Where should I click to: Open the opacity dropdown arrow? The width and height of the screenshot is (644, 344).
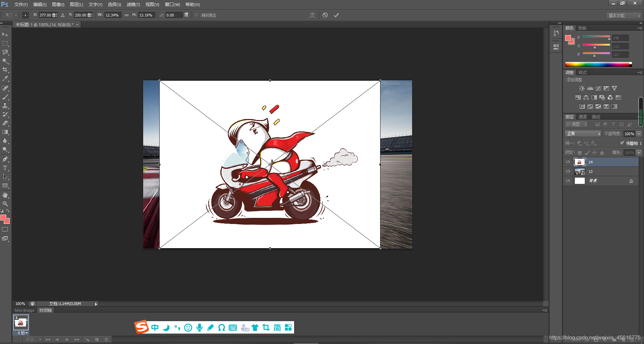(x=639, y=134)
